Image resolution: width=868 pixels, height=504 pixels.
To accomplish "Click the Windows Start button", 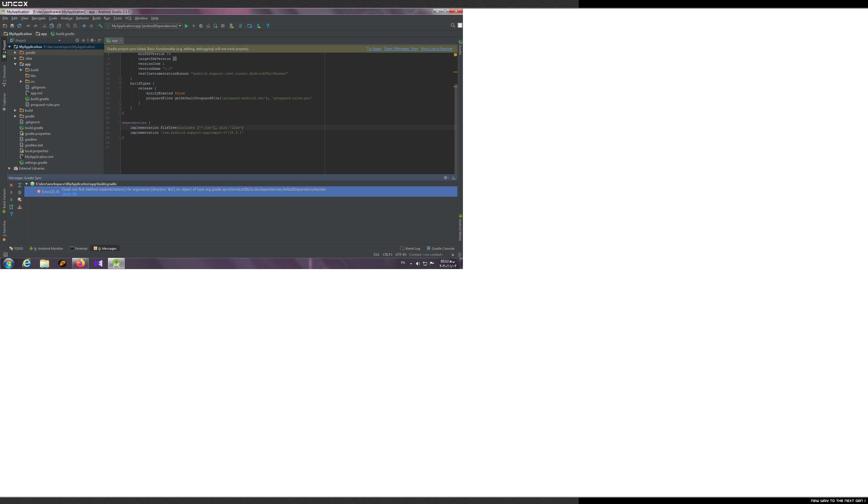I will pyautogui.click(x=9, y=264).
